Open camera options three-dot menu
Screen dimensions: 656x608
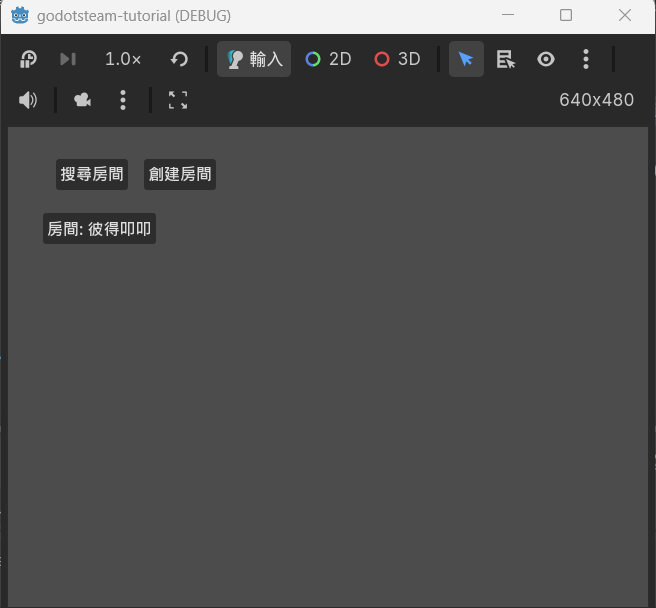click(x=123, y=100)
